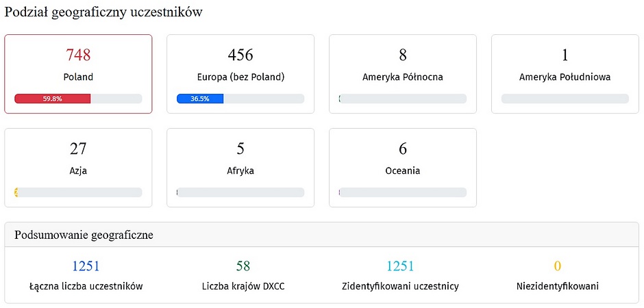Screen dimensions: 644x308
Task: Click the Oceania progress bar
Action: (x=403, y=192)
